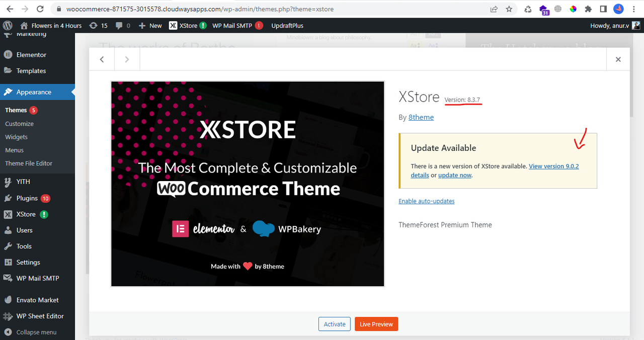The width and height of the screenshot is (644, 340).
Task: Click the Elementor icon in sidebar
Action: [x=8, y=55]
